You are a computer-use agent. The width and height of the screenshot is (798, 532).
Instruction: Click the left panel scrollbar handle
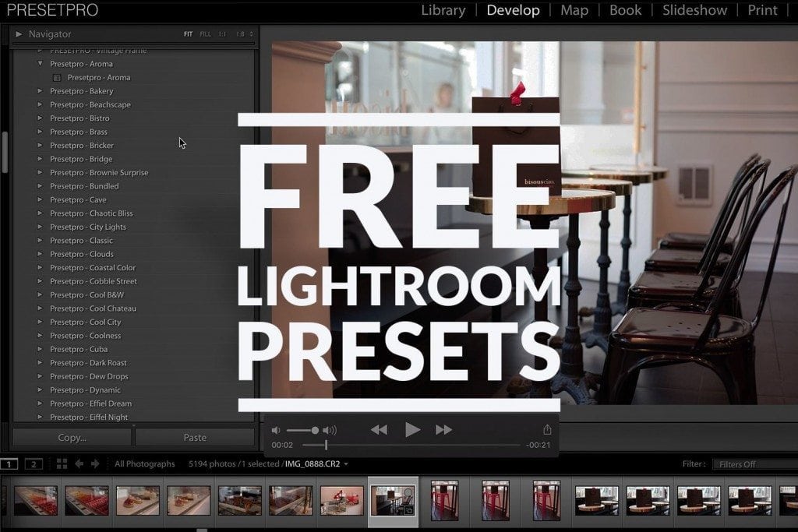(x=5, y=152)
